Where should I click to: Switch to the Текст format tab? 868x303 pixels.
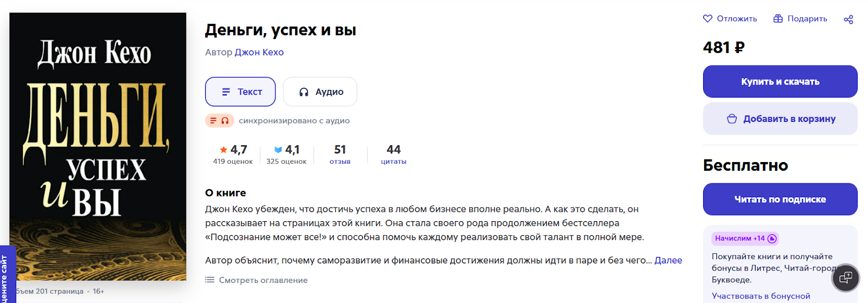coord(240,92)
